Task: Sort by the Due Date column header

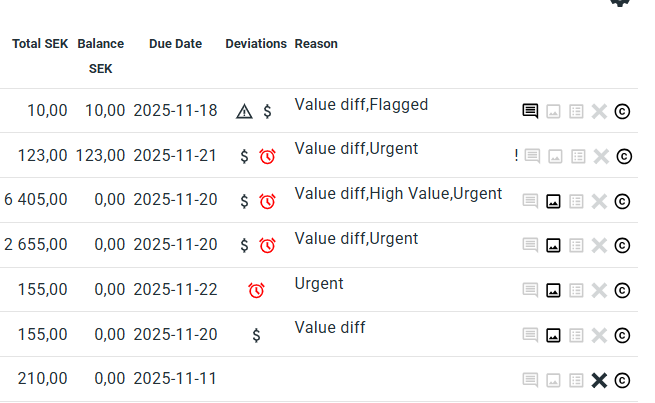Action: point(175,44)
